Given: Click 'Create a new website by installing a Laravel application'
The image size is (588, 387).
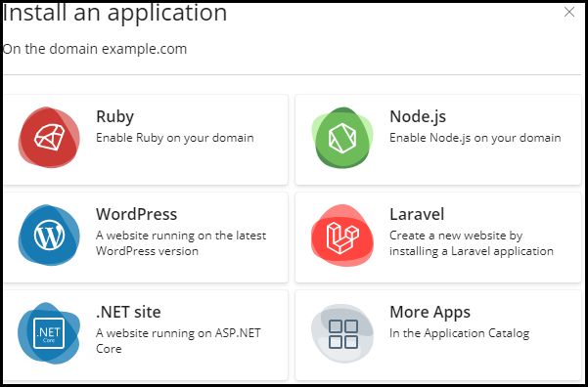Looking at the screenshot, I should point(472,243).
